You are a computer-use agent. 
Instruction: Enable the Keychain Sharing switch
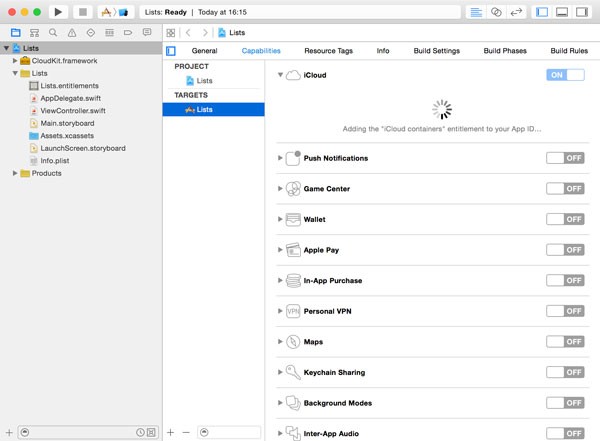[565, 372]
